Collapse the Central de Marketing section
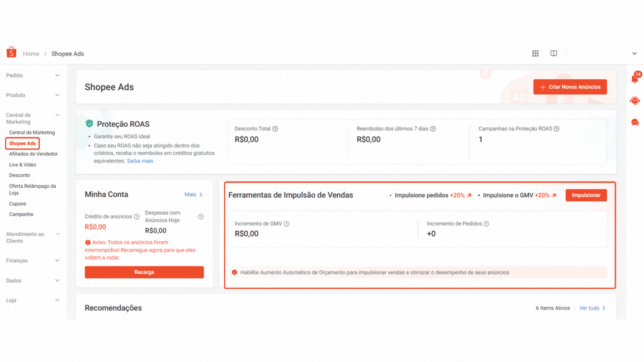This screenshot has height=362, width=644. (x=57, y=115)
